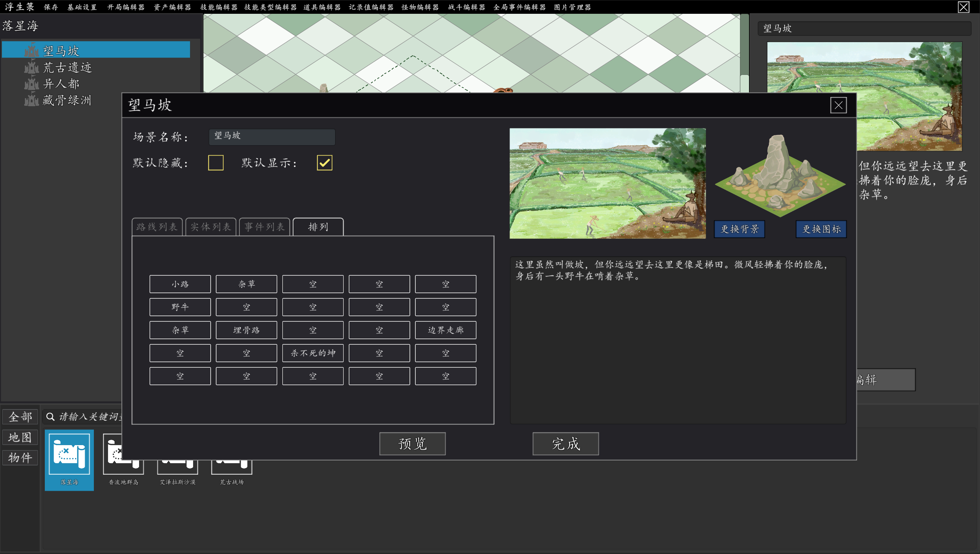Image resolution: width=980 pixels, height=554 pixels.
Task: Toggle the 默认隐藏 checkbox
Action: point(216,163)
